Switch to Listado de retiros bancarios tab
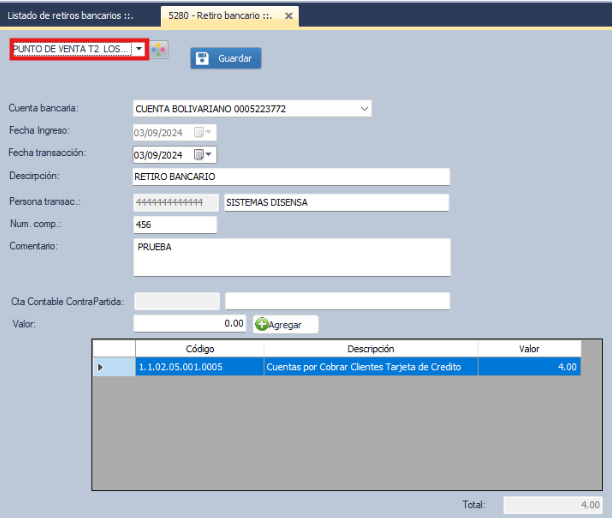 pos(70,17)
